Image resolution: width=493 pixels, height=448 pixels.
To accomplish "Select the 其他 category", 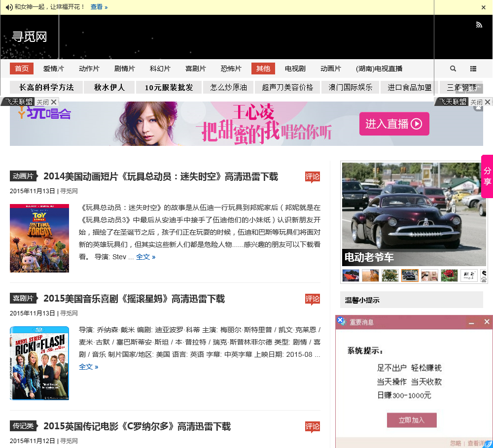I will pyautogui.click(x=263, y=69).
